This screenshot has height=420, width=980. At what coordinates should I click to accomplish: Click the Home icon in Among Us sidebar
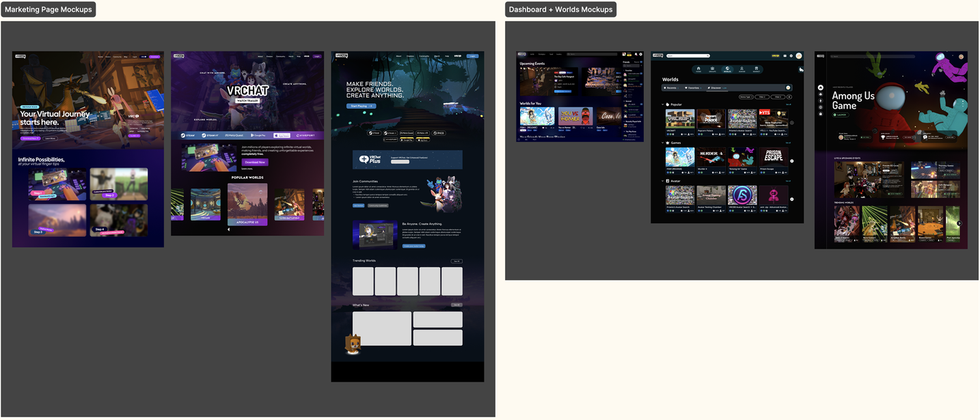(x=821, y=87)
